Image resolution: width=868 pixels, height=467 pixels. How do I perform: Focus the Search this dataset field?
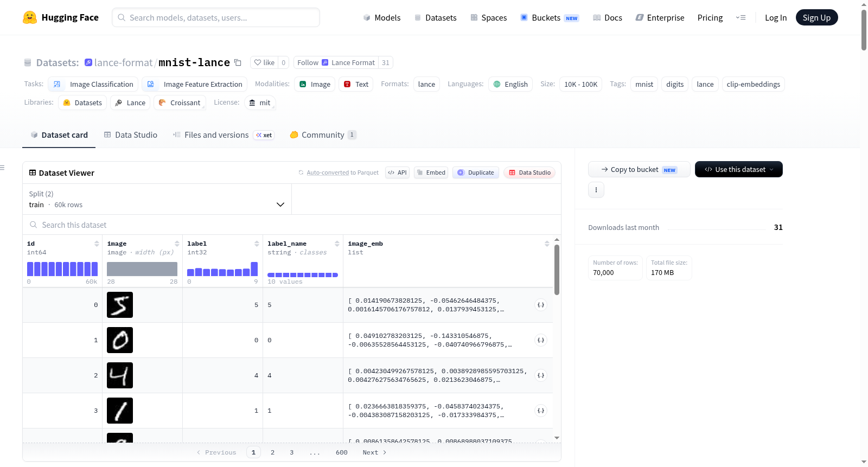(292, 225)
